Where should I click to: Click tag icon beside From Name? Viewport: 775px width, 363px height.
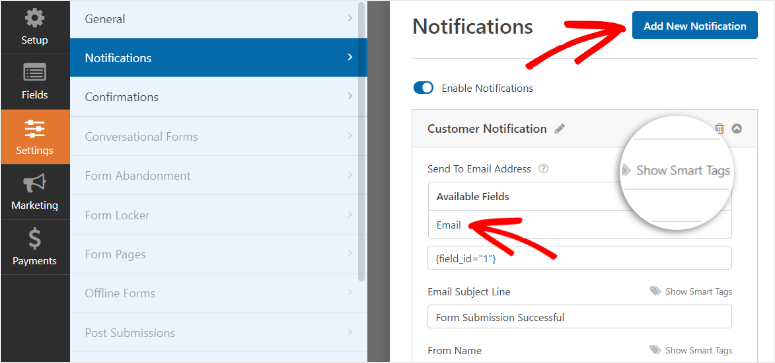[x=655, y=350]
